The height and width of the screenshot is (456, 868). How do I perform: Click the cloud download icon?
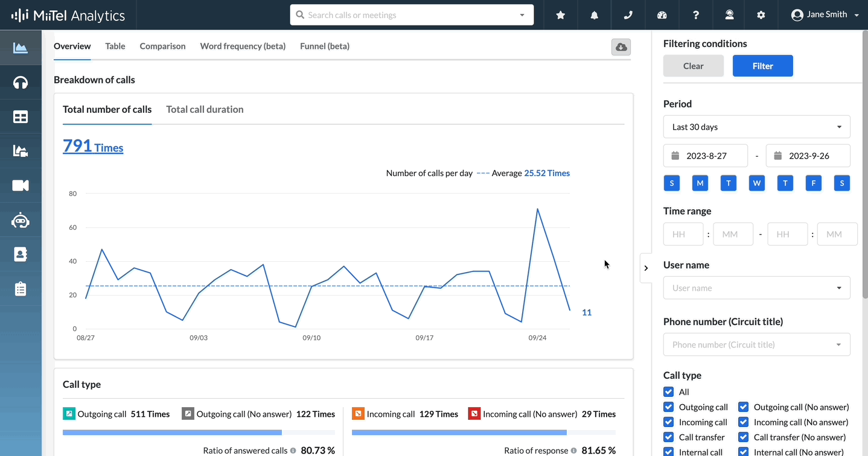621,47
